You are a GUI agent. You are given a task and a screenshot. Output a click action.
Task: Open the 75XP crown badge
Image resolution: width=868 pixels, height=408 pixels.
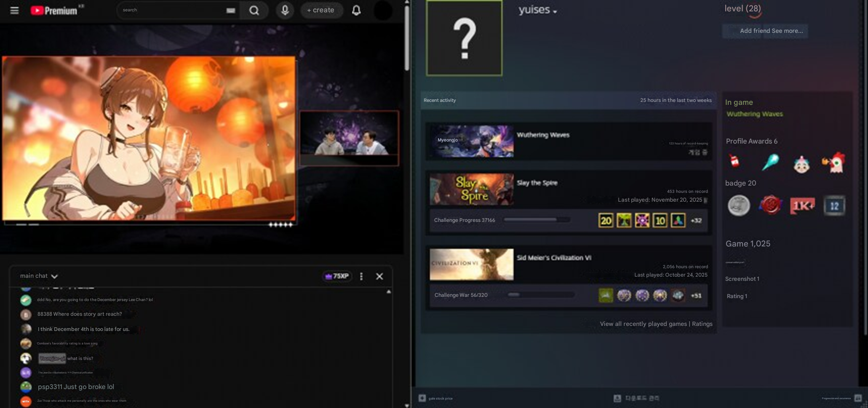tap(337, 276)
